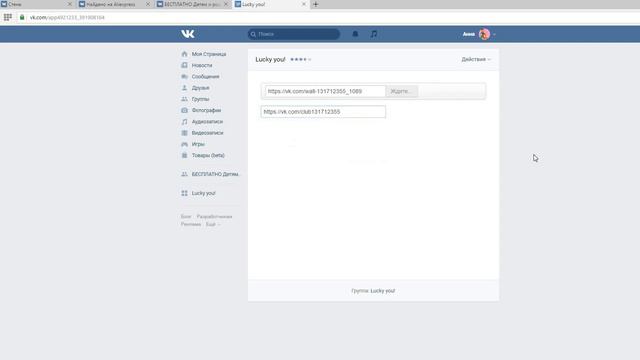Open a new browser tab with plus
Viewport: 640px width, 360px height.
(x=316, y=4)
